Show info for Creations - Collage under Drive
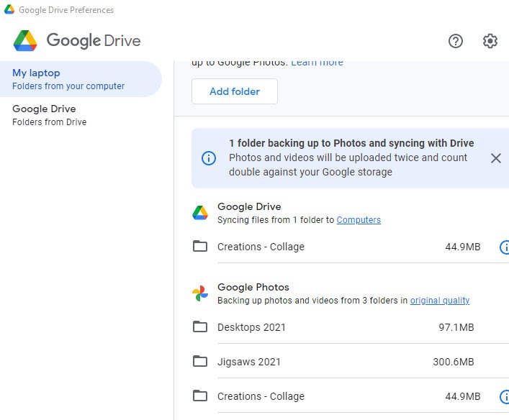The image size is (509, 420). tap(505, 247)
